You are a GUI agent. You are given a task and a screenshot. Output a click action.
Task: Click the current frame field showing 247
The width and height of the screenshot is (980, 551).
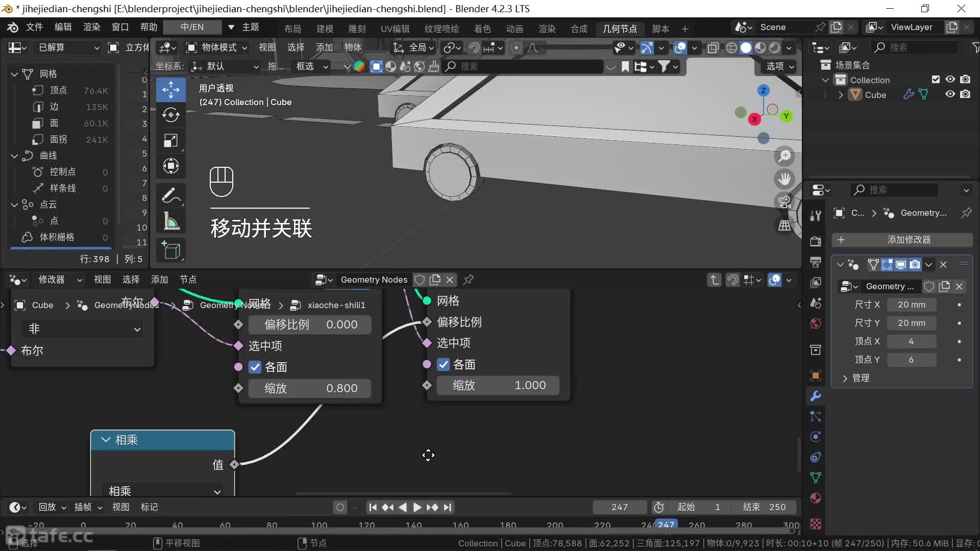(x=619, y=507)
